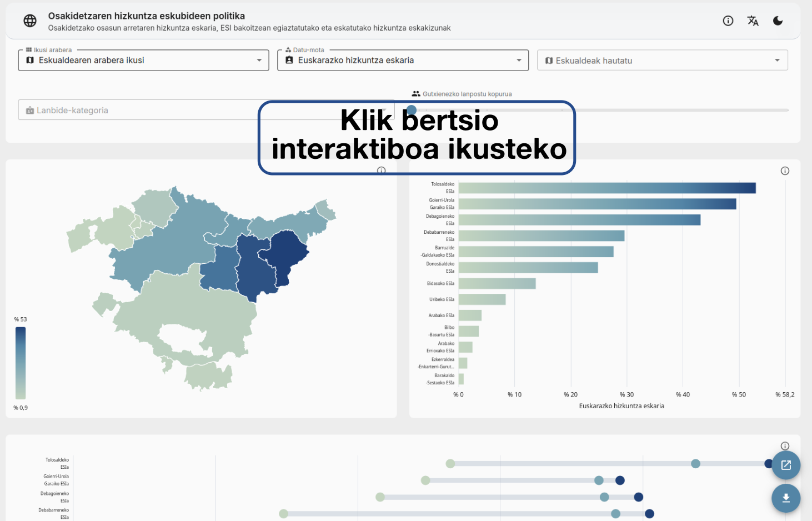Open the external link floating action button
This screenshot has height=521, width=812.
click(785, 465)
